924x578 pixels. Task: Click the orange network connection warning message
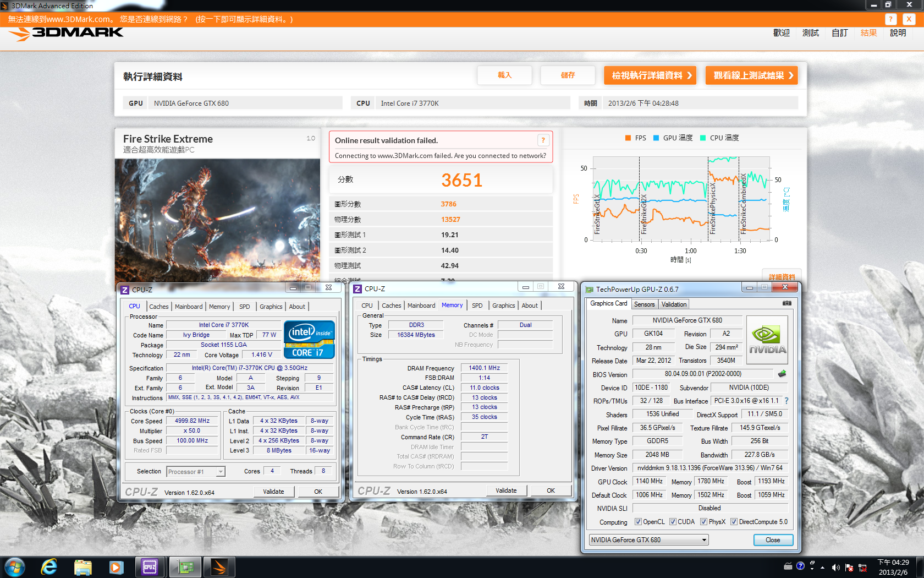150,19
